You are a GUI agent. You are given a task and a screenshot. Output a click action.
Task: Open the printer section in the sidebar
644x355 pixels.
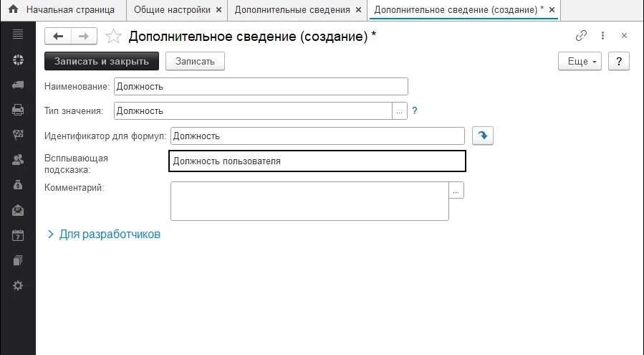tap(18, 110)
